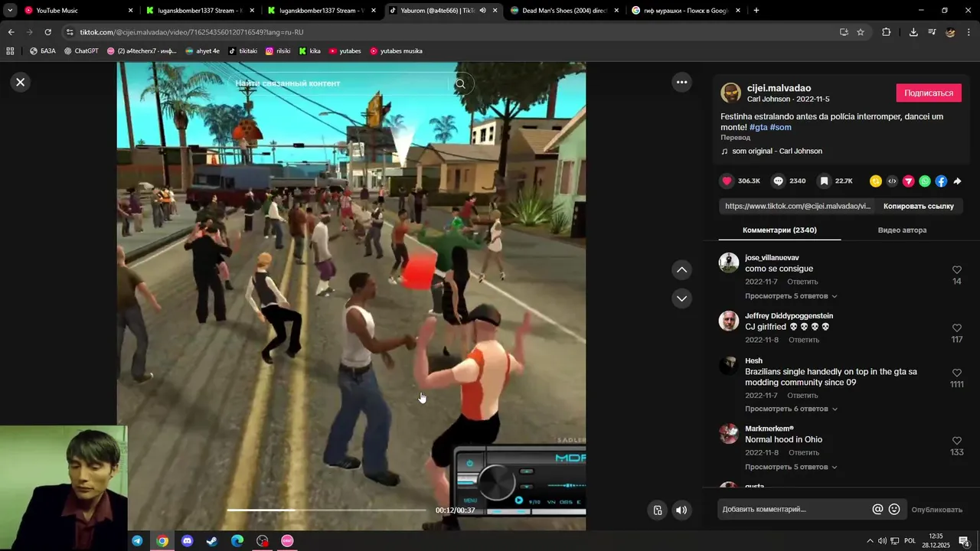Open comments via the speech bubble icon
Viewport: 980px width, 551px height.
coord(779,181)
